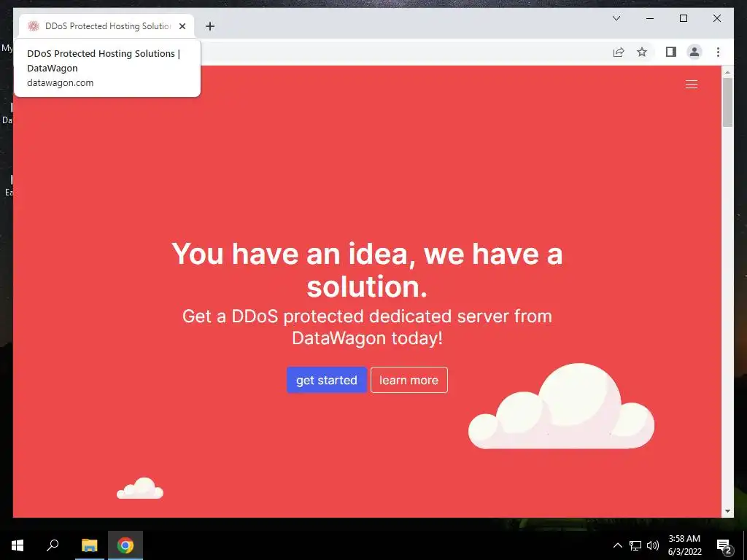Click the page scrollbar thumb

(727, 102)
